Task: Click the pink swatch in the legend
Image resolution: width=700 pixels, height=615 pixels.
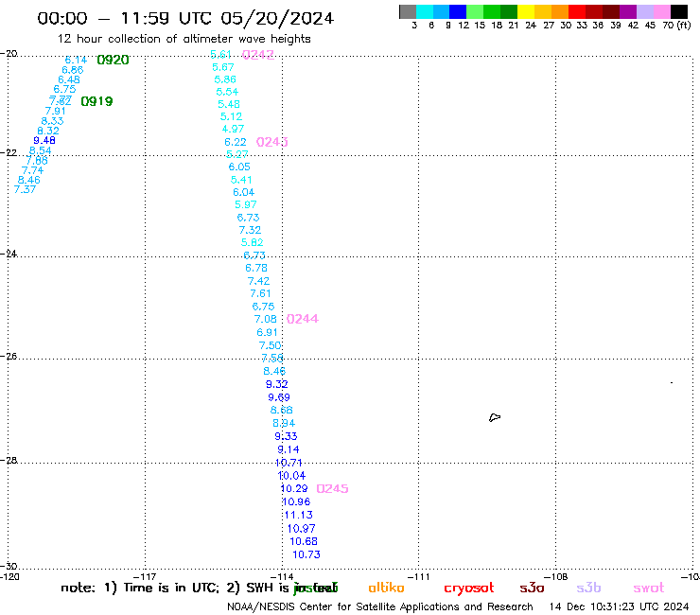Action: click(x=661, y=11)
